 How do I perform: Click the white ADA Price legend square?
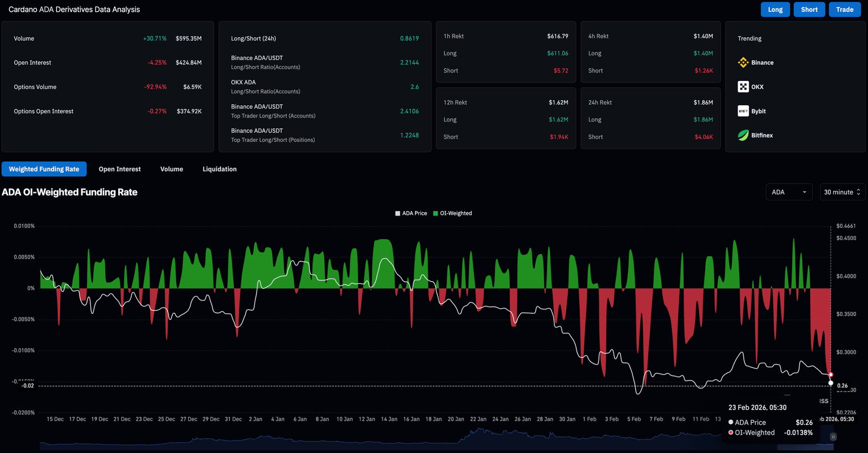point(398,214)
